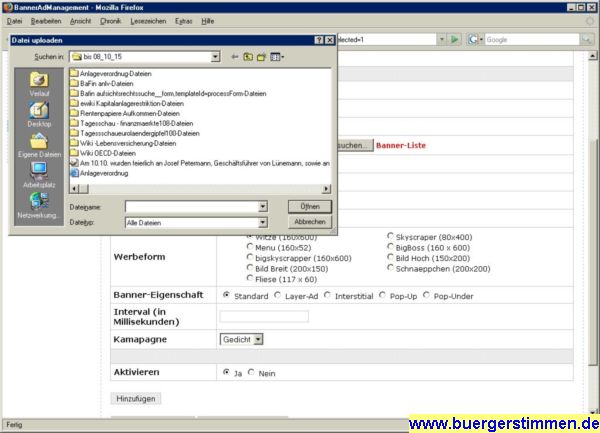Open the Desktop places shortcut
600x433 pixels.
pos(39,114)
